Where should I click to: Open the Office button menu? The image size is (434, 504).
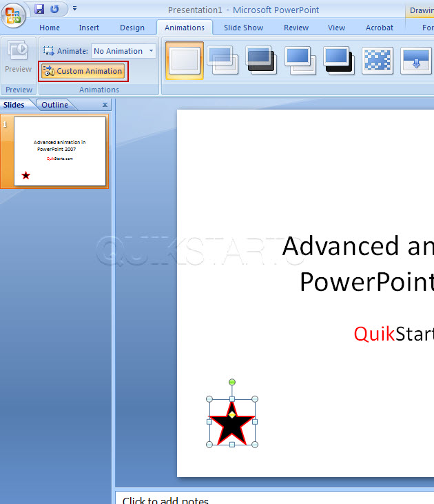click(13, 14)
